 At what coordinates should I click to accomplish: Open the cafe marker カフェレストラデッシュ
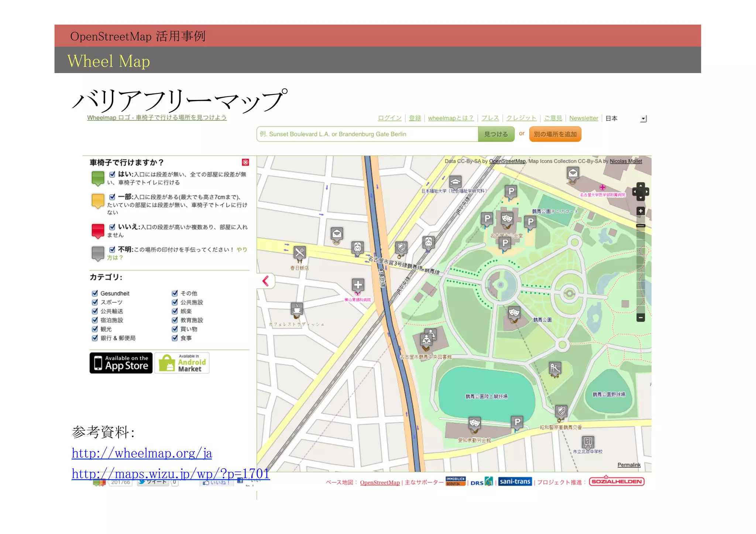[297, 310]
